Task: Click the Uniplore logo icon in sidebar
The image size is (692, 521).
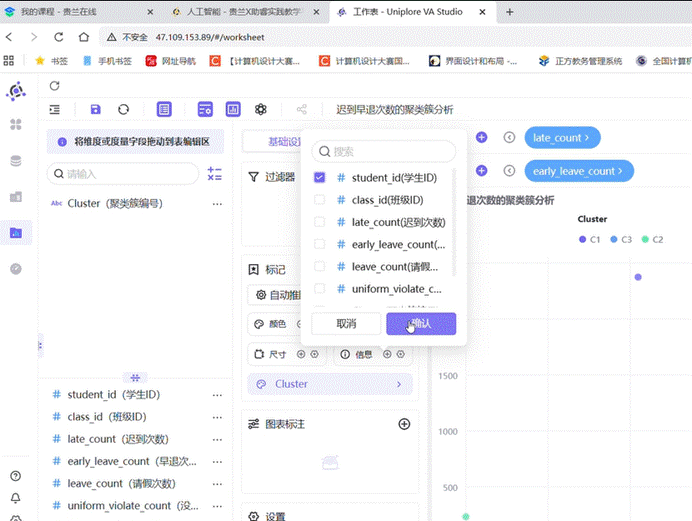Action: [x=16, y=91]
